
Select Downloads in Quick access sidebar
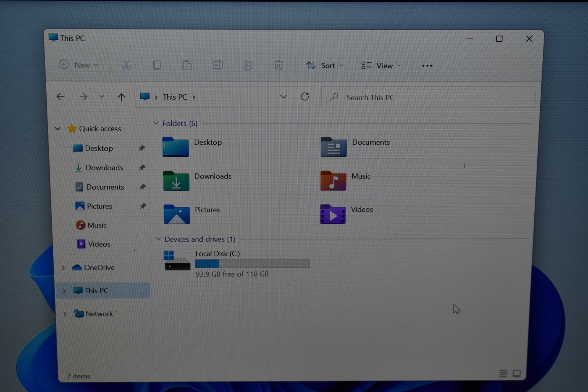click(104, 168)
